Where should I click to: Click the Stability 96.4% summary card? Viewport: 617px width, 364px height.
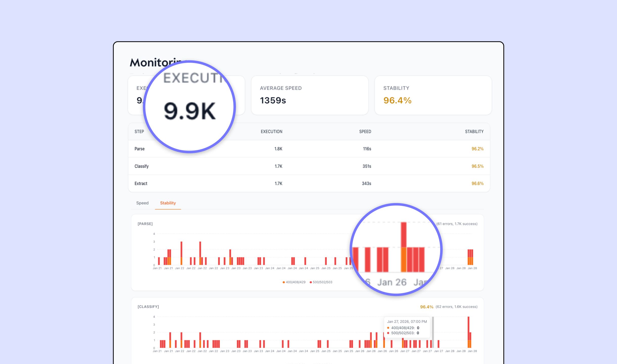point(433,95)
